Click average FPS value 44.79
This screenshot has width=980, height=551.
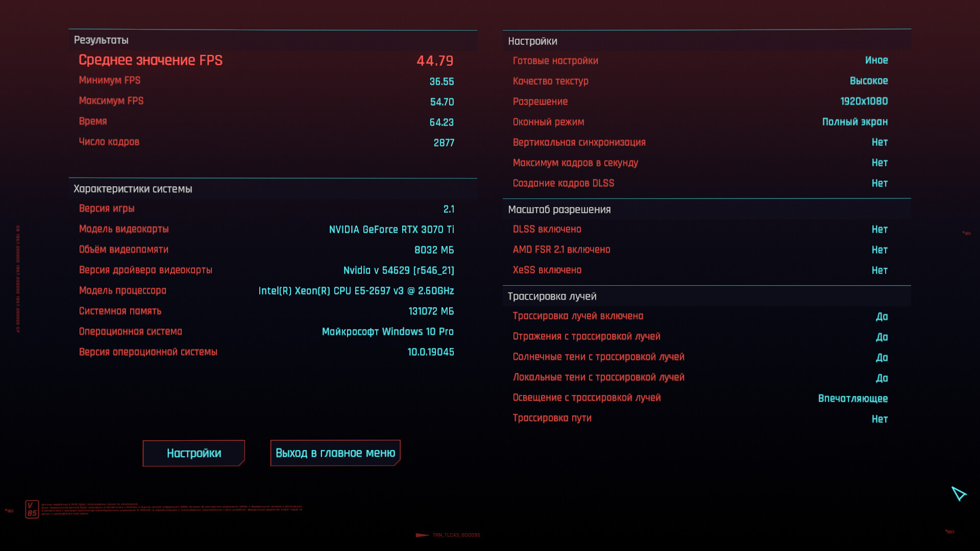tap(435, 61)
